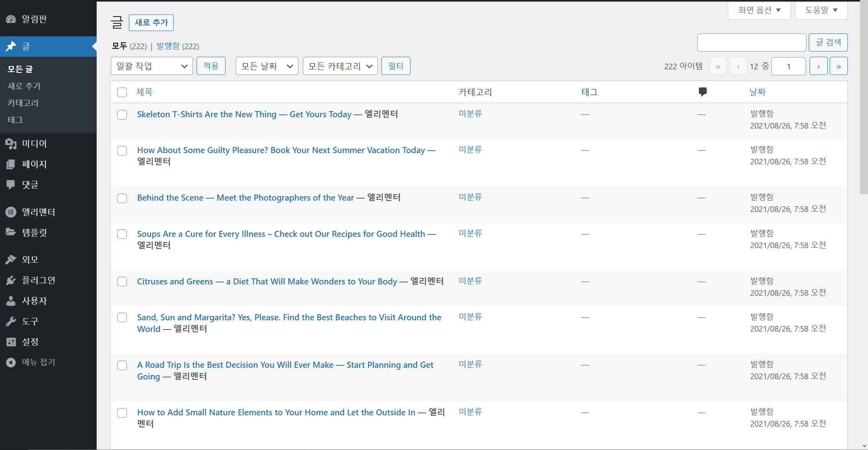
Task: Click the dashboard gauge icon (알림판)
Action: coord(11,19)
